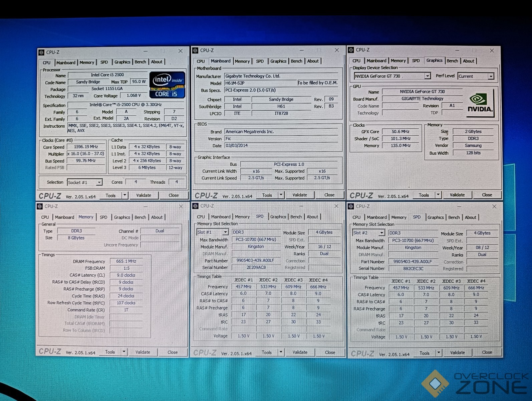Click the GFX Core 50.6 MHz value
This screenshot has width=532, height=401.
(401, 132)
